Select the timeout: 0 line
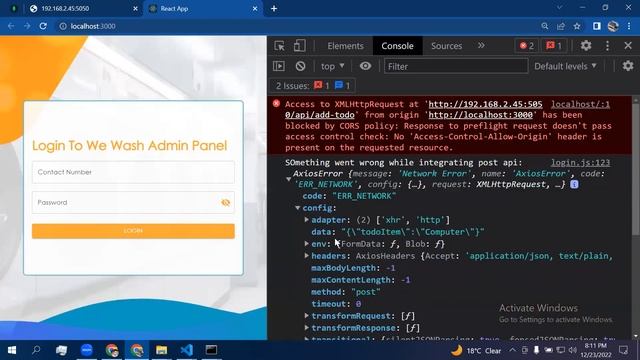The height and width of the screenshot is (360, 640). (336, 304)
